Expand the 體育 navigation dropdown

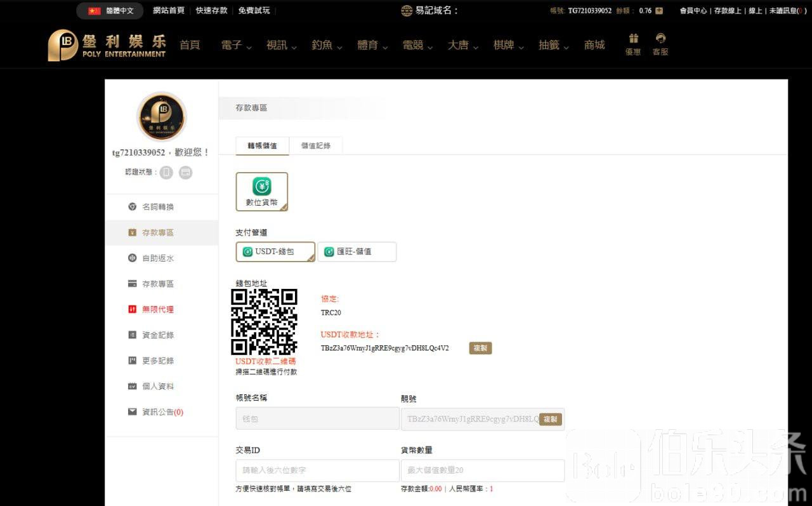click(372, 45)
